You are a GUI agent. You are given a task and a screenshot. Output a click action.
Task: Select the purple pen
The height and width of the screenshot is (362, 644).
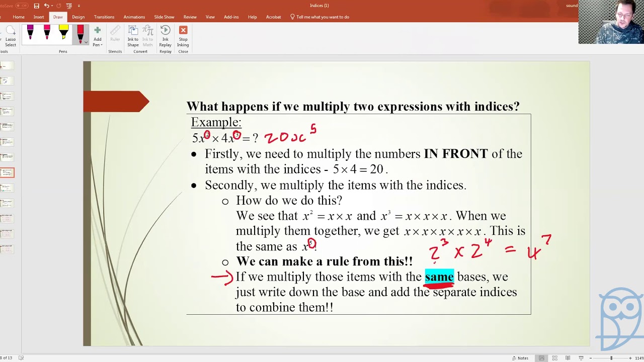coord(30,33)
